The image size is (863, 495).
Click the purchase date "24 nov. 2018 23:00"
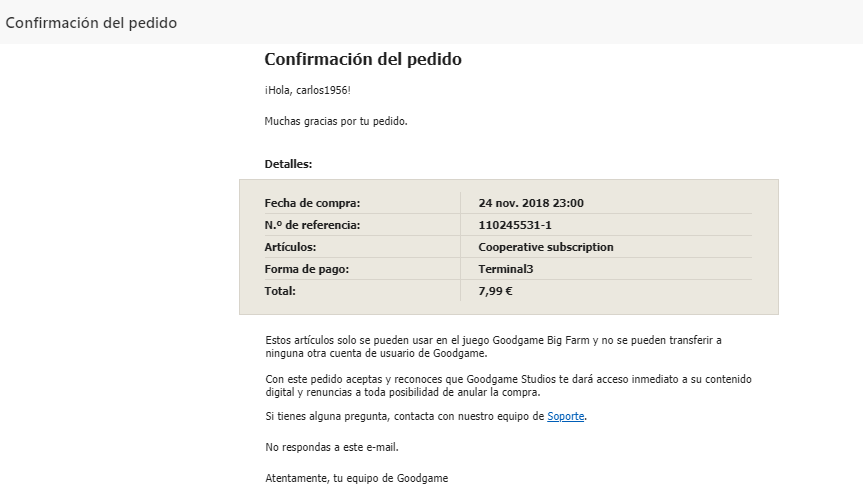(x=531, y=203)
